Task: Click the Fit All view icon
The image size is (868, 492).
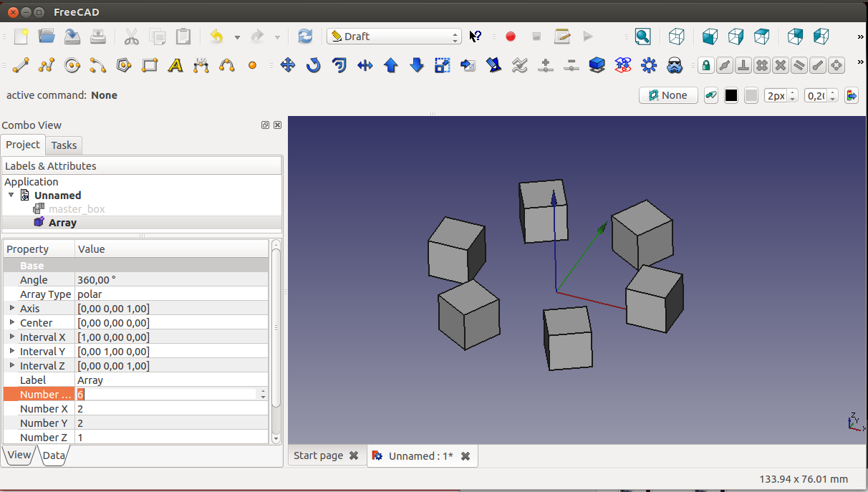Action: point(642,37)
